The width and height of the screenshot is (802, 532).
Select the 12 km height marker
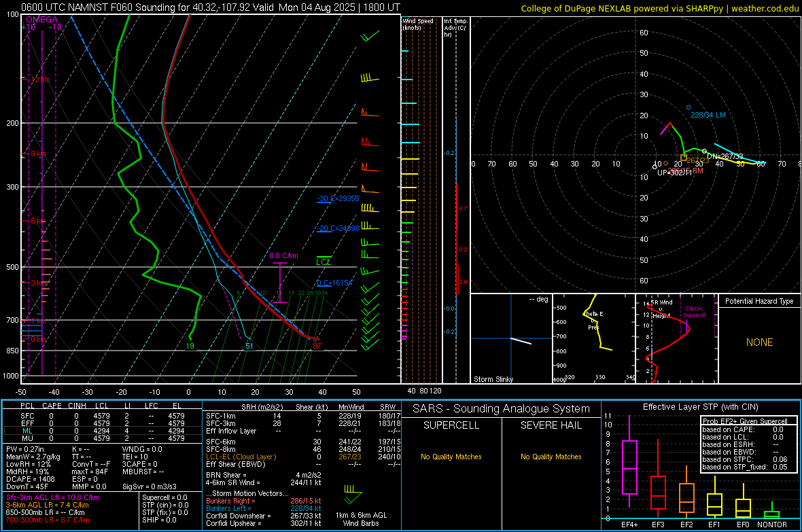click(40, 79)
